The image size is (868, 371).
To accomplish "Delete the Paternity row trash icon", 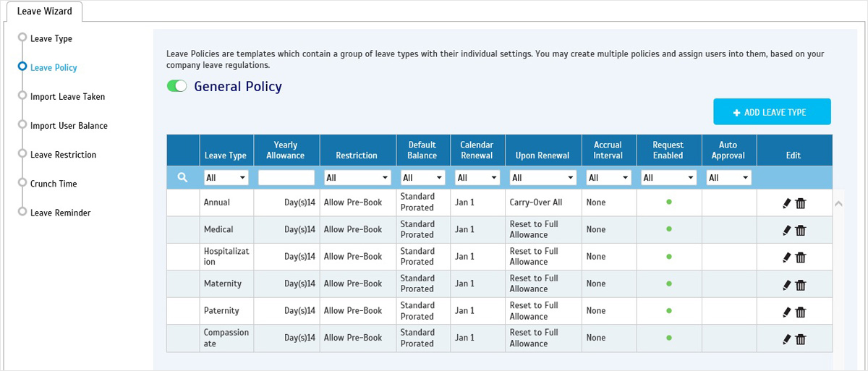I will coord(801,312).
